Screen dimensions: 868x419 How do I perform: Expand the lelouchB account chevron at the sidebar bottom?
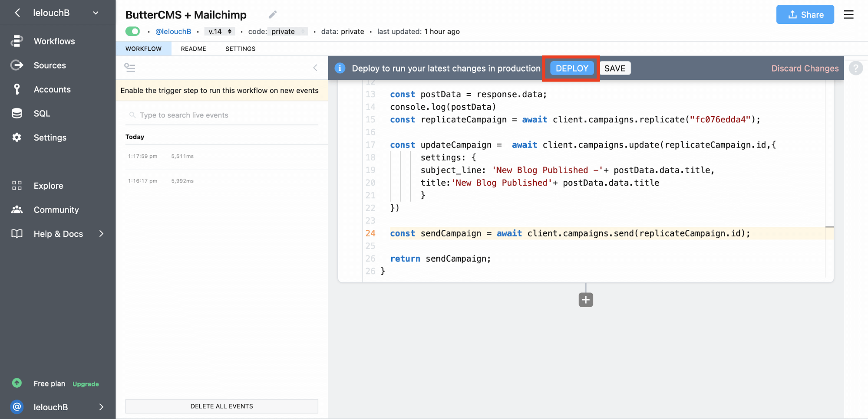tap(101, 407)
